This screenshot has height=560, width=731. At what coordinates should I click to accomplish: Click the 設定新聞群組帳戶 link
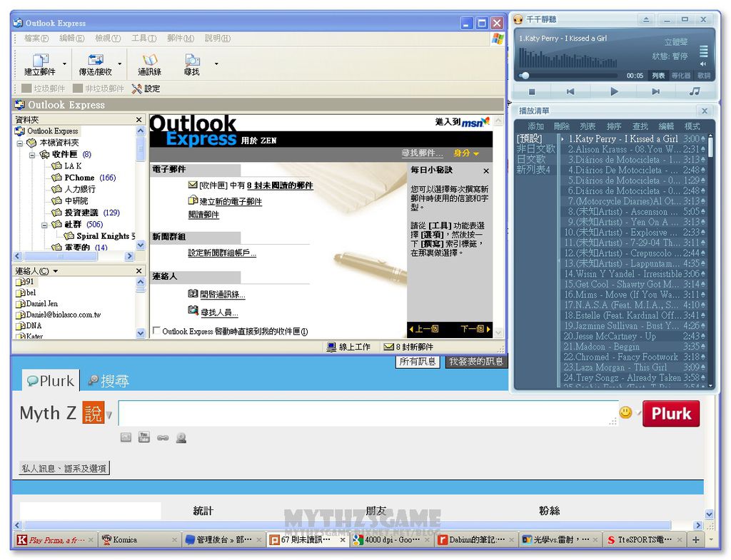tap(222, 253)
